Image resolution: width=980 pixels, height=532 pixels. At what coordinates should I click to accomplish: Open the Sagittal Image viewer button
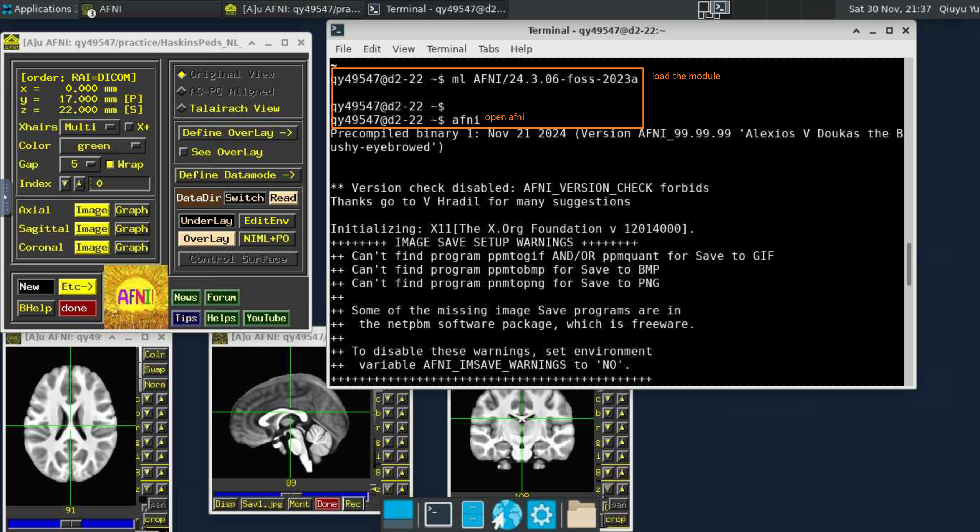[91, 228]
